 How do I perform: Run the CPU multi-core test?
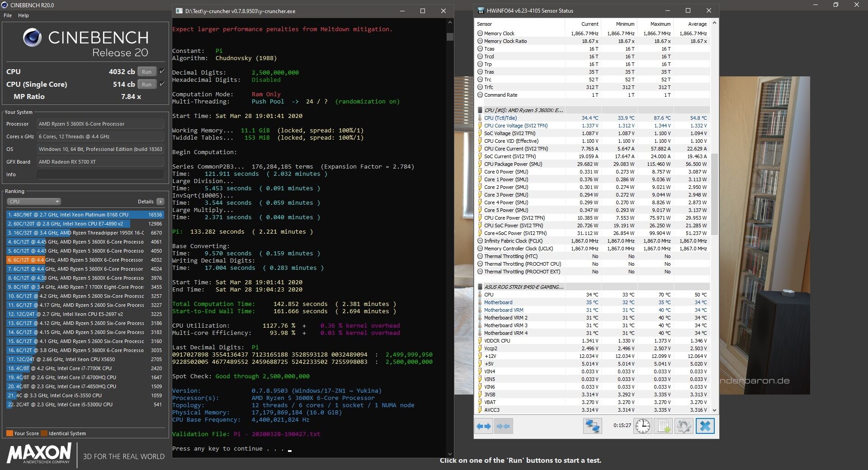click(x=146, y=71)
